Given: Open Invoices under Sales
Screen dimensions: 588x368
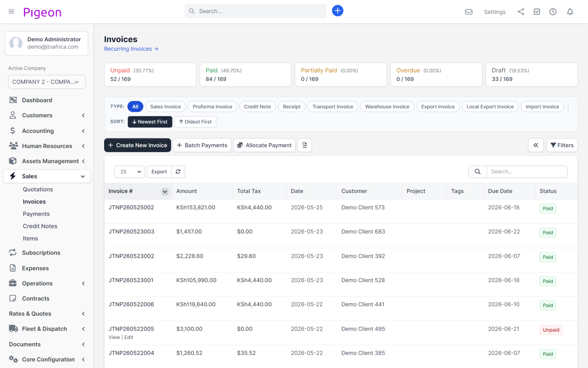Looking at the screenshot, I should click(34, 202).
